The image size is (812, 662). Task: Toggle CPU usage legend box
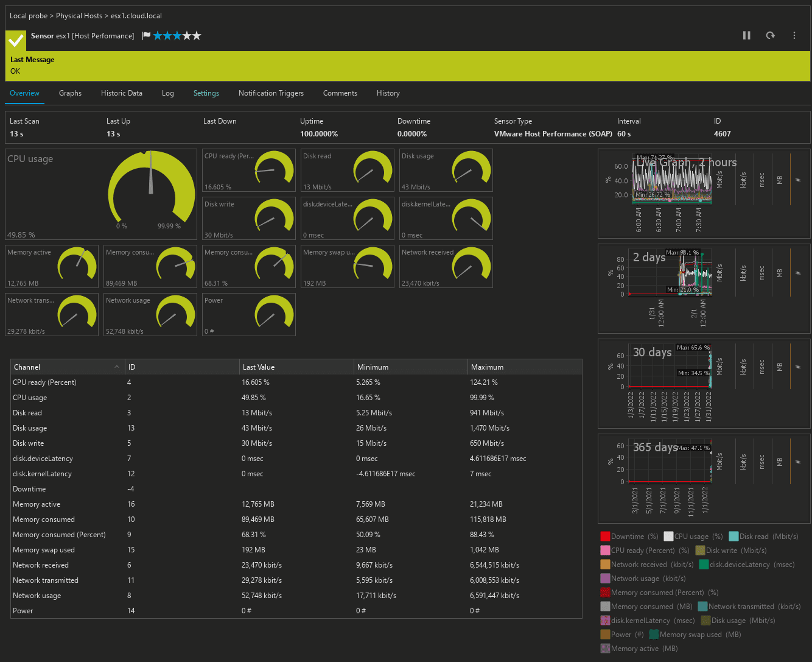(668, 537)
